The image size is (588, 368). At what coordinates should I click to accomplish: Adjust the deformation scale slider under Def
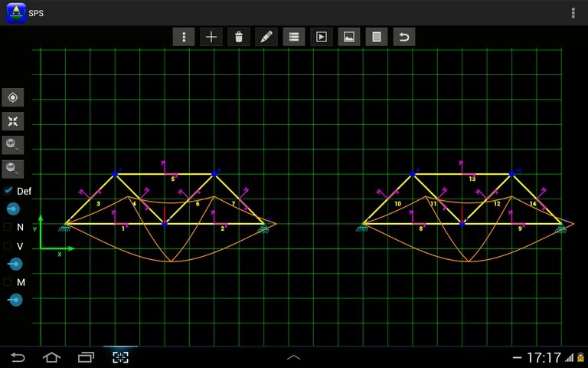tap(14, 209)
